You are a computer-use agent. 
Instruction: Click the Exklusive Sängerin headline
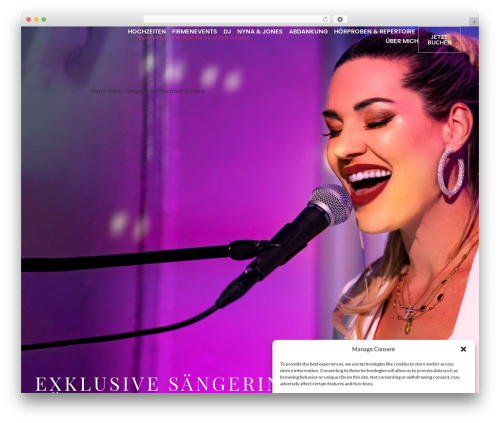[155, 384]
